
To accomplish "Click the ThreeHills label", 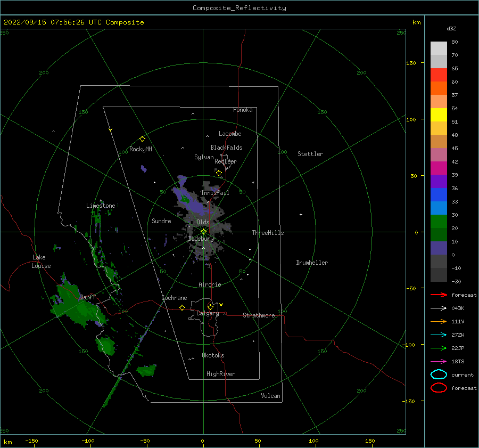I will tap(268, 233).
